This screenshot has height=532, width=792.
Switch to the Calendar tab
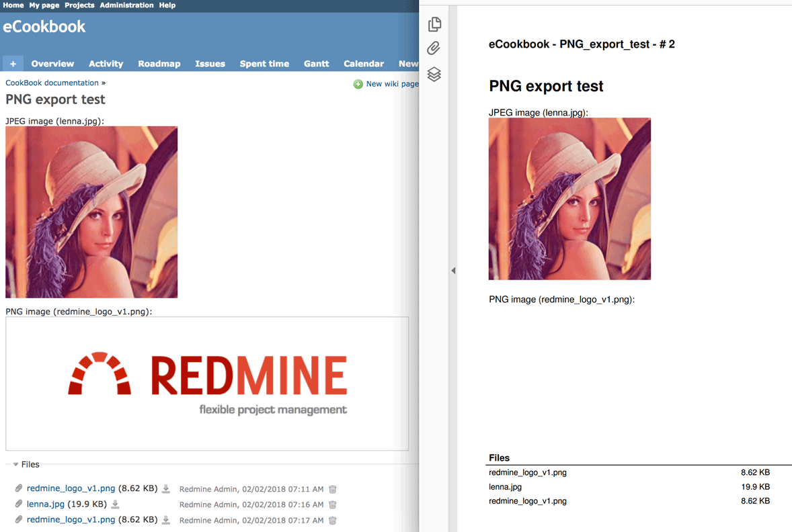click(x=364, y=64)
